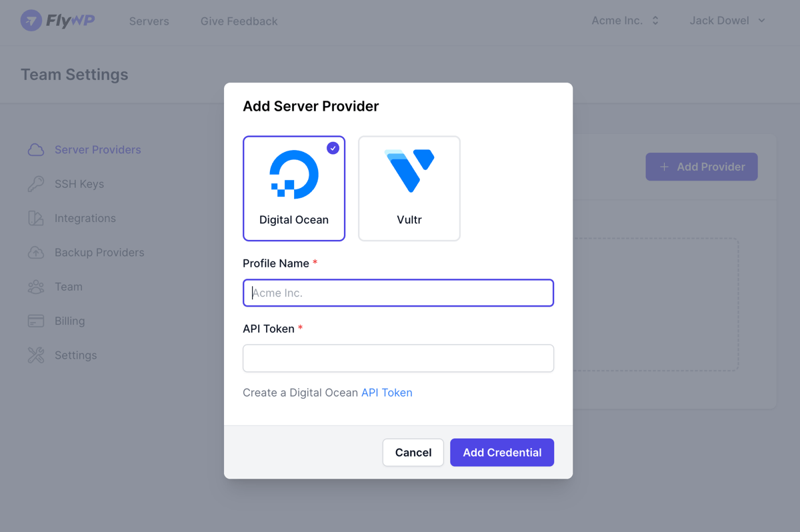The width and height of the screenshot is (800, 532).
Task: Open the Give Feedback menu item
Action: point(239,21)
